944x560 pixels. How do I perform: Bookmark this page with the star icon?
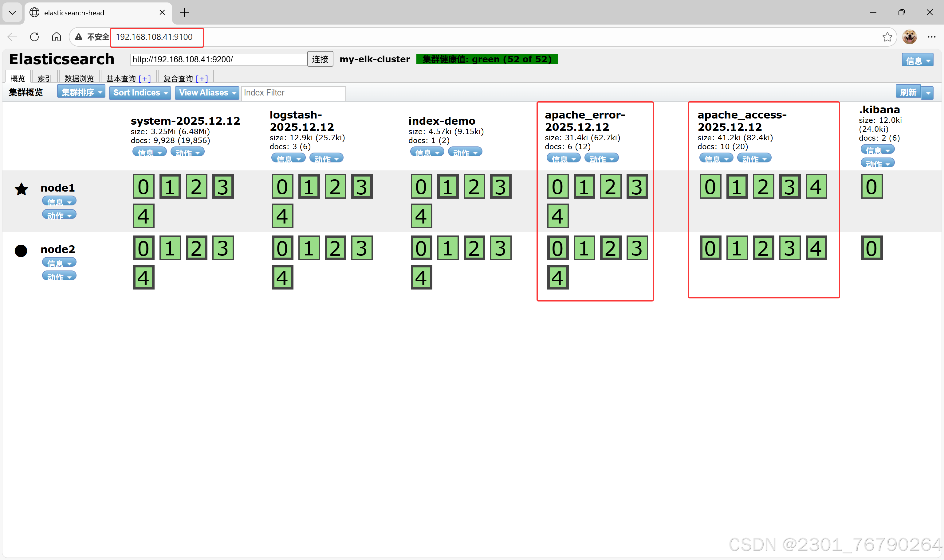coord(887,37)
